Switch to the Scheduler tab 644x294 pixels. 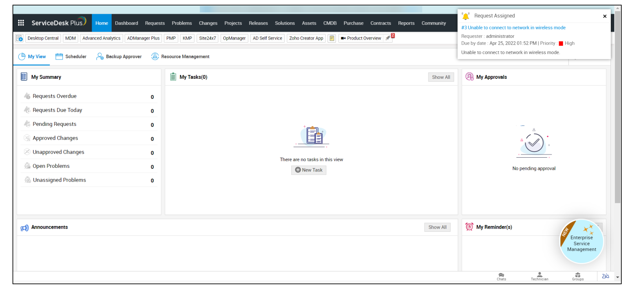click(71, 56)
